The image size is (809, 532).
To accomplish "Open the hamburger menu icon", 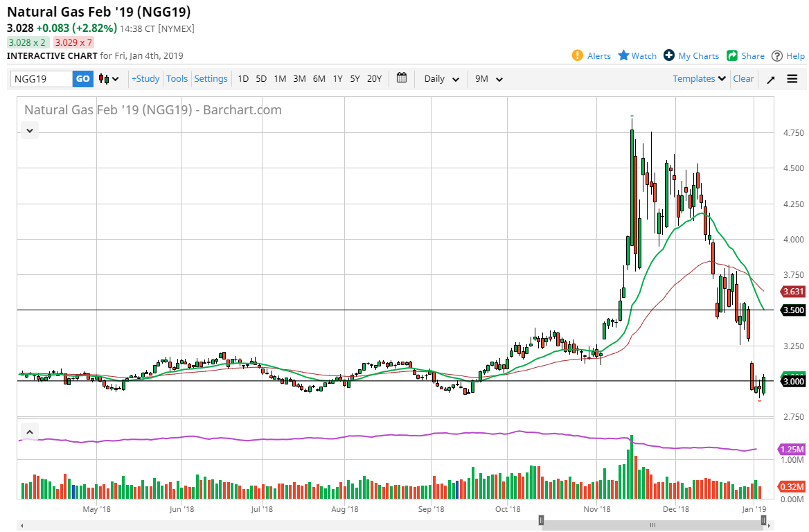I will [792, 79].
